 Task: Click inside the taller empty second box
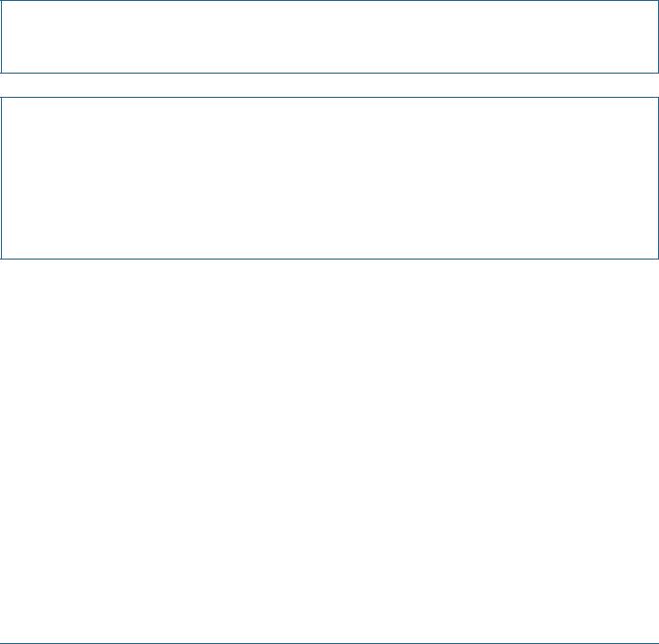coord(329,177)
